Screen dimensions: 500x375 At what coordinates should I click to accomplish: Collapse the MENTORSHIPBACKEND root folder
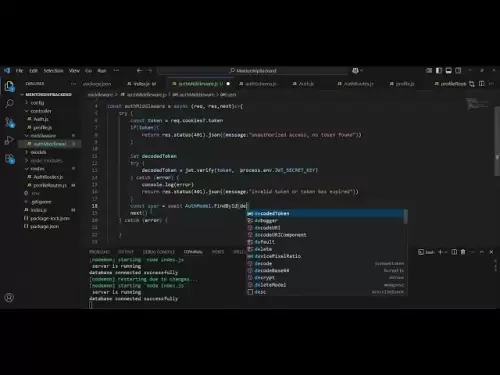49,95
